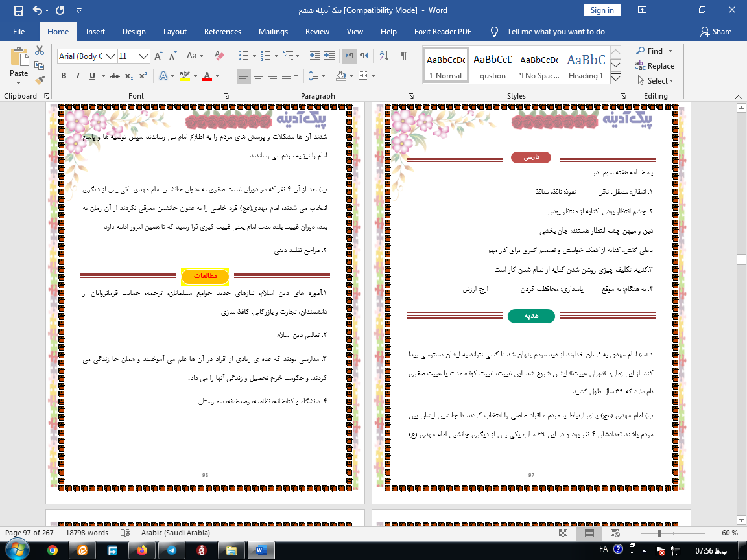This screenshot has height=560, width=747.
Task: Center-align the paragraph text
Action: pyautogui.click(x=257, y=76)
